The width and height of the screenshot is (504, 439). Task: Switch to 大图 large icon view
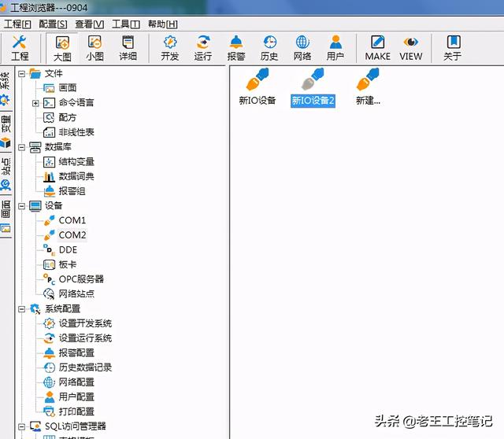pyautogui.click(x=62, y=48)
